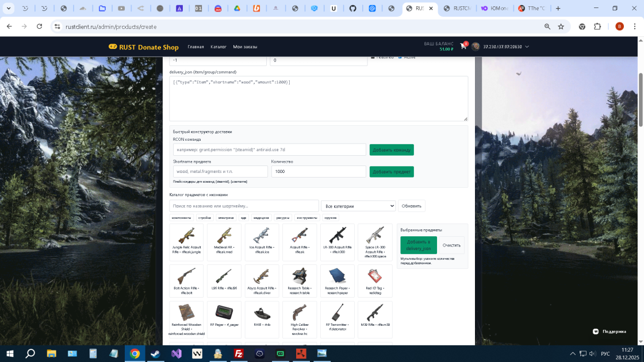Choose the Ice Assault Rifle icon
Screen dimensions: 644x362
[262, 236]
